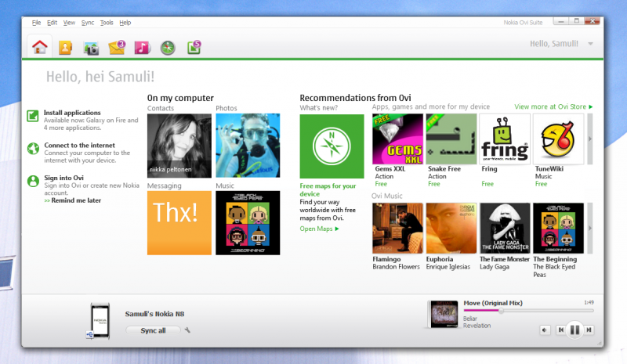Open The Fame Monster album cover

point(505,228)
